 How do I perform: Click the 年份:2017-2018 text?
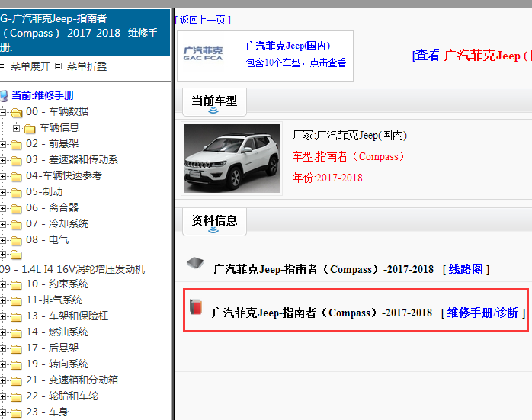[328, 178]
